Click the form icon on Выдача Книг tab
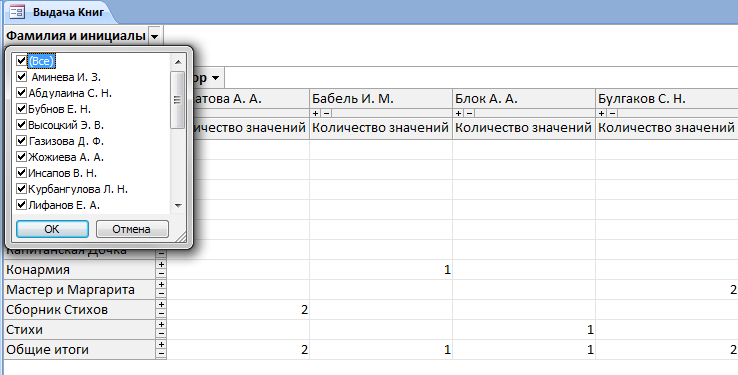The height and width of the screenshot is (375, 738). point(17,12)
